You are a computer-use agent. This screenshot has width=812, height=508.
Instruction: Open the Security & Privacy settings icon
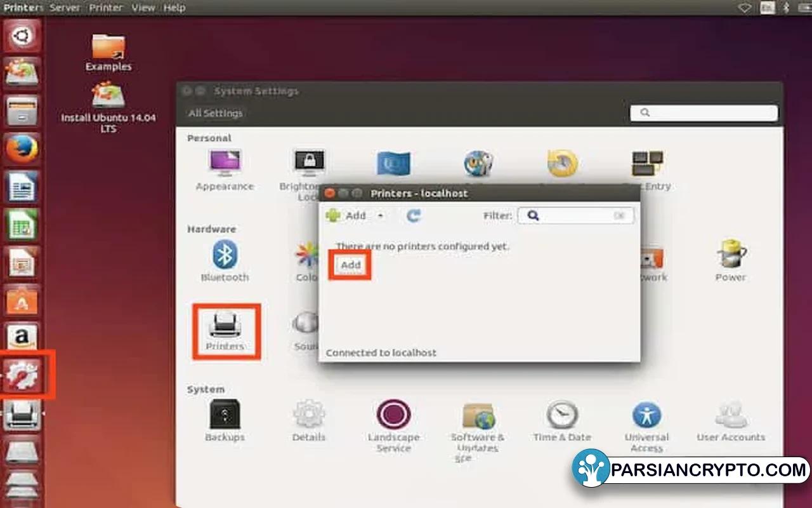[x=563, y=163]
